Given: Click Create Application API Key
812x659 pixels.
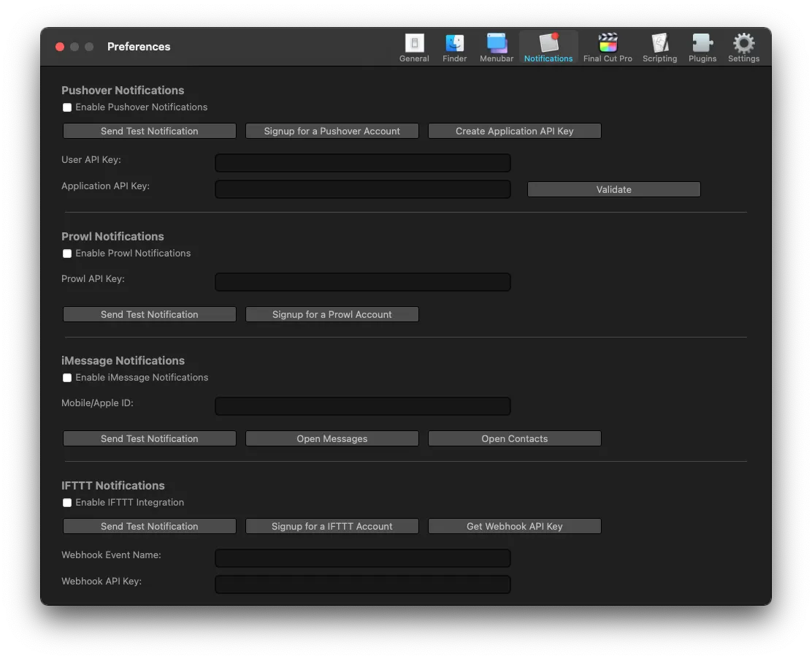Looking at the screenshot, I should [514, 131].
